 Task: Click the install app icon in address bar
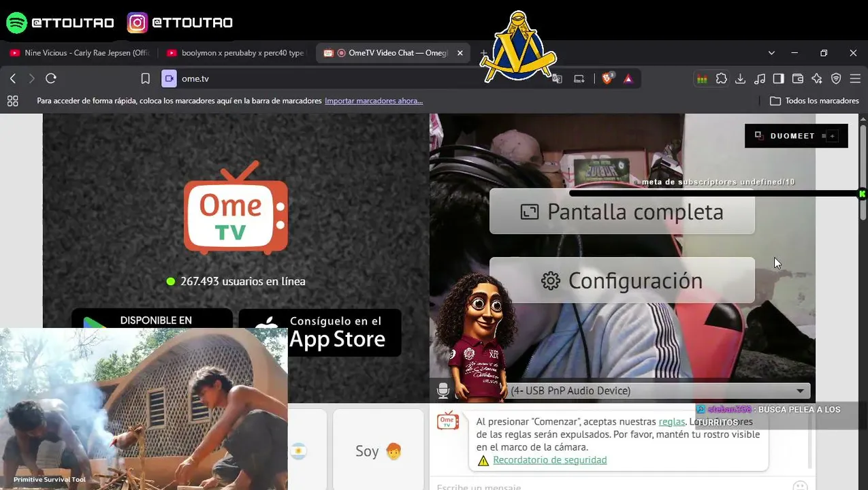pos(579,79)
